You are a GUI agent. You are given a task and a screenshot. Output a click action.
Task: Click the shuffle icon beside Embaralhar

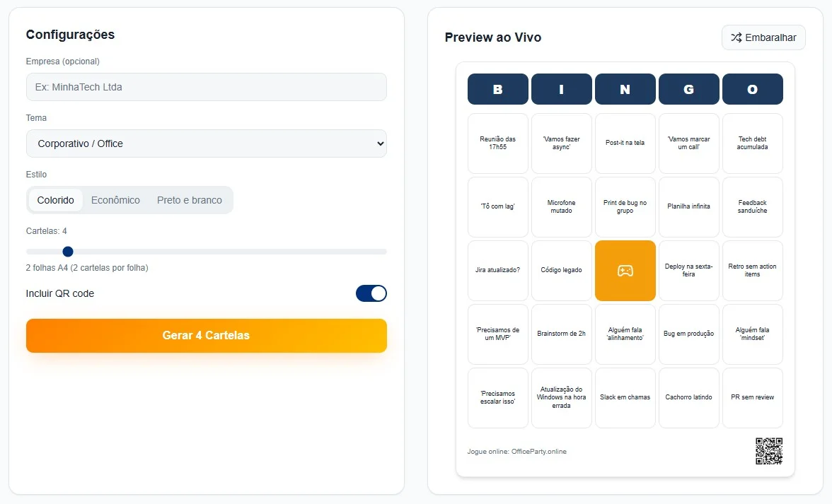coord(736,37)
